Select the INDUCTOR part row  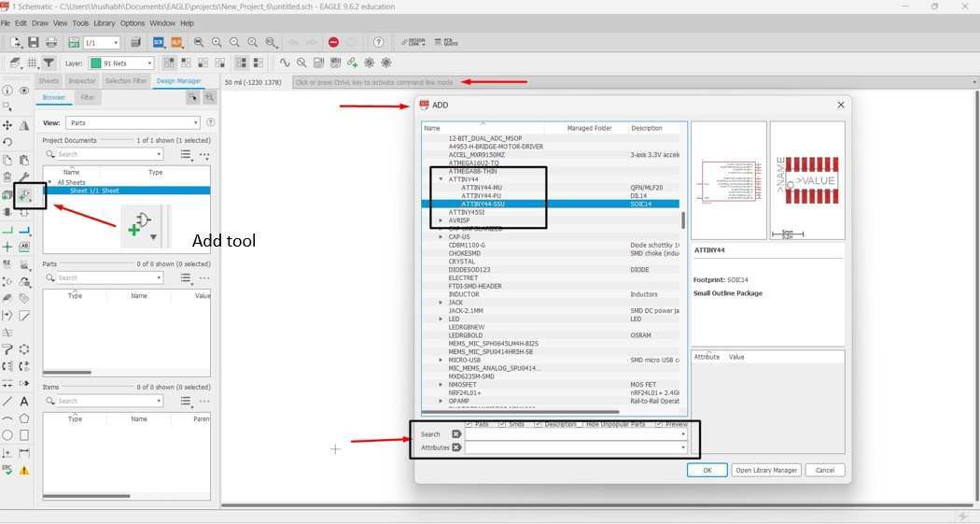point(551,294)
